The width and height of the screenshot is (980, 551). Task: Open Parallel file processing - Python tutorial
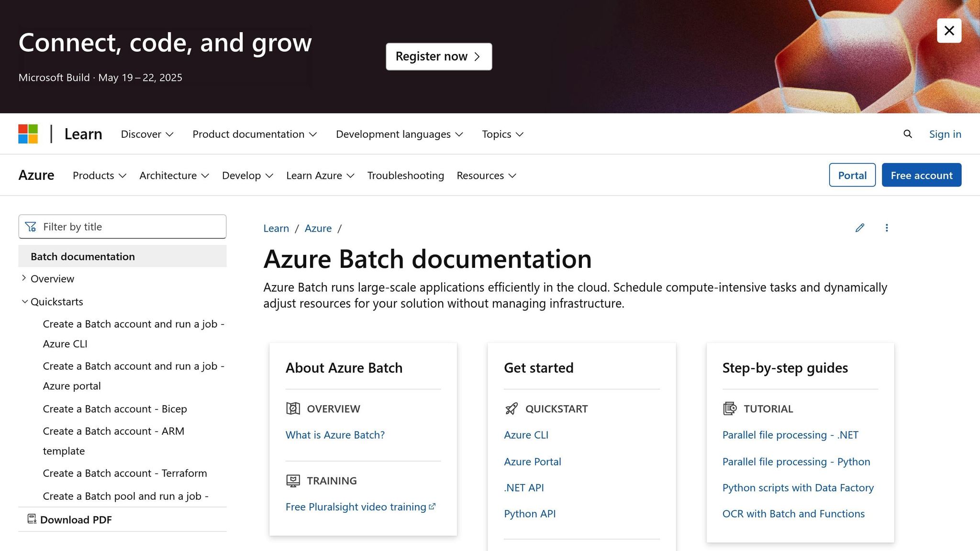pos(796,462)
